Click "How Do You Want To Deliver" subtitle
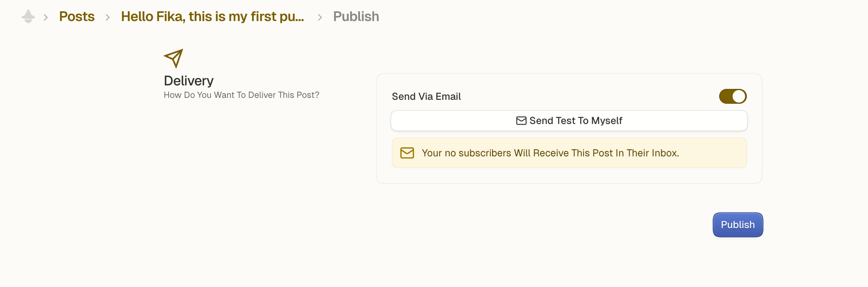This screenshot has width=868, height=287. tap(241, 95)
